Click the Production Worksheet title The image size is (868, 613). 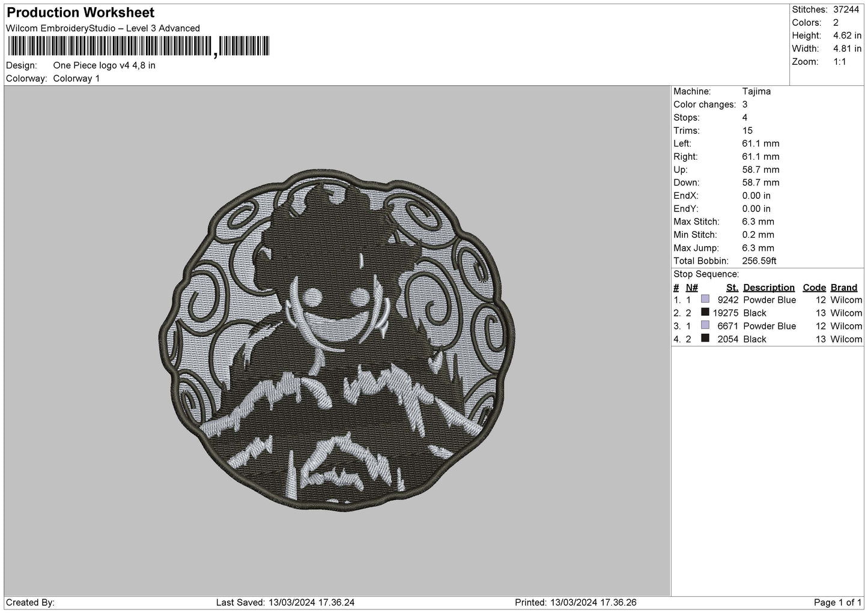80,13
